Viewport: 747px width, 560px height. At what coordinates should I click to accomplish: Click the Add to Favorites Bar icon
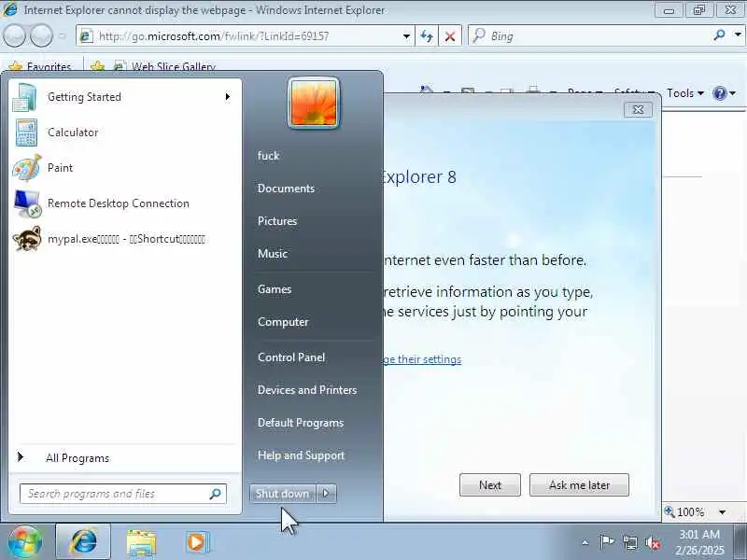click(98, 66)
